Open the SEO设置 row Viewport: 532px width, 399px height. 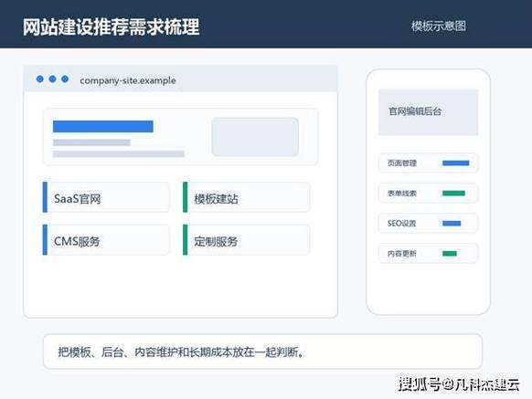point(428,223)
